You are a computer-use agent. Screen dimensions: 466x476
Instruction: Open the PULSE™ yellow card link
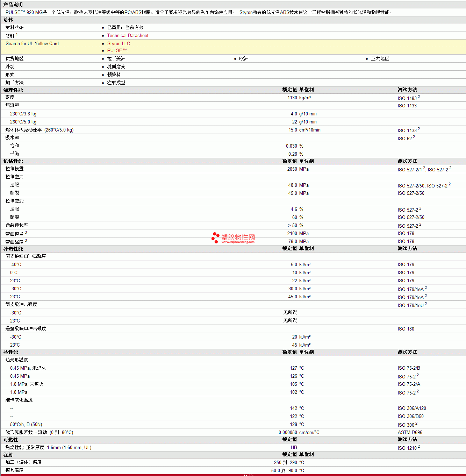[x=117, y=50]
